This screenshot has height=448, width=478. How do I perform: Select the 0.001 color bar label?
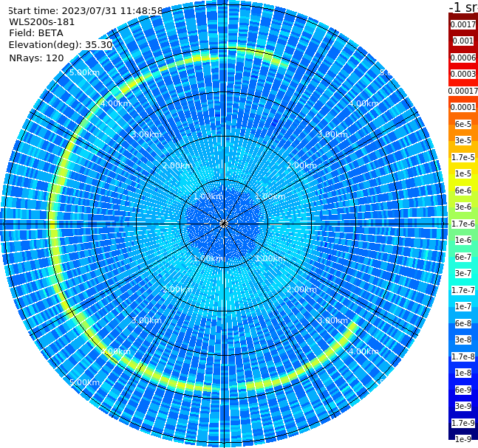[x=463, y=41]
